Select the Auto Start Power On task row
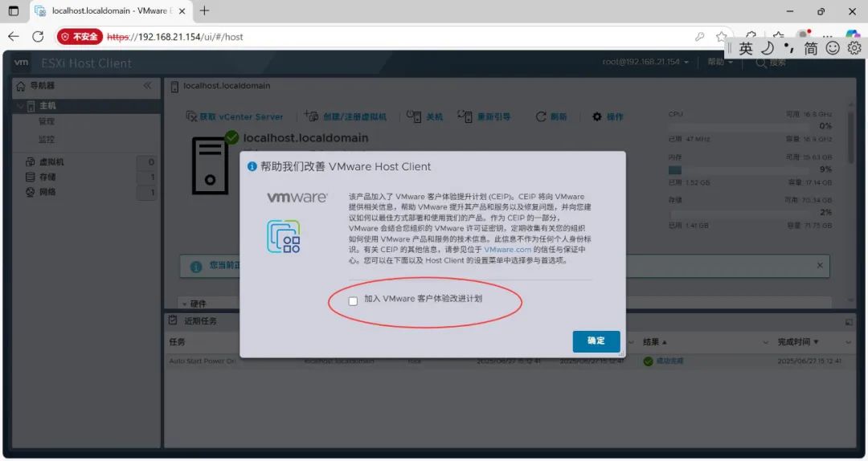Screen dimensions: 868x461 click(x=510, y=361)
